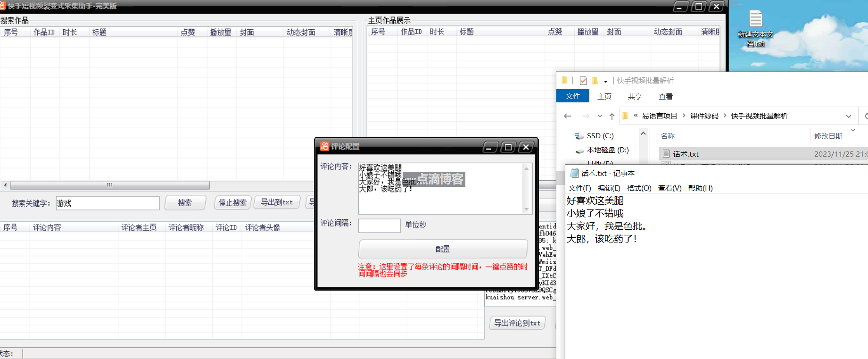Click the double chevron before 易语言项目

(x=636, y=116)
